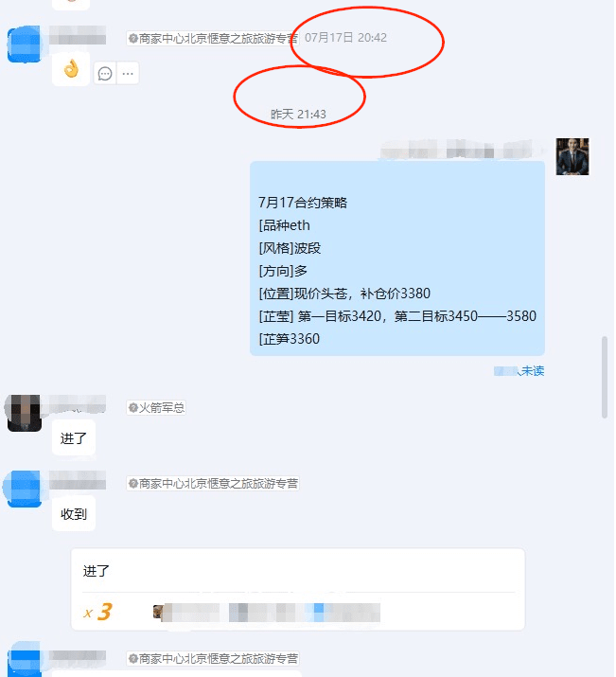
Task: Open the suited man profile avatar
Action: tap(572, 156)
